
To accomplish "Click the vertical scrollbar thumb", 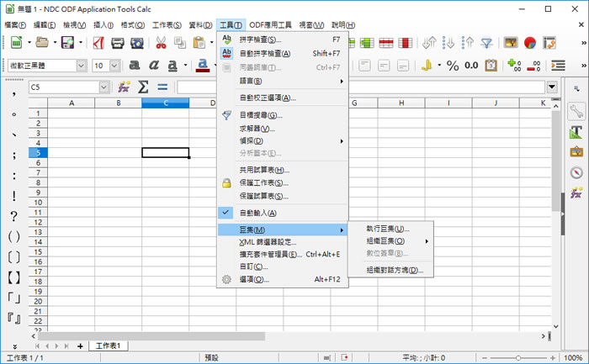I will (555, 160).
